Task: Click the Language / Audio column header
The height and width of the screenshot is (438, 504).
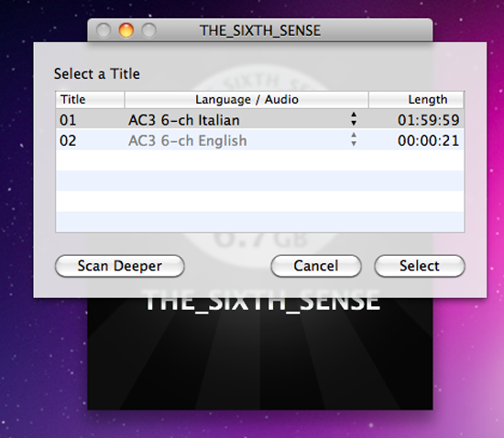Action: (247, 100)
